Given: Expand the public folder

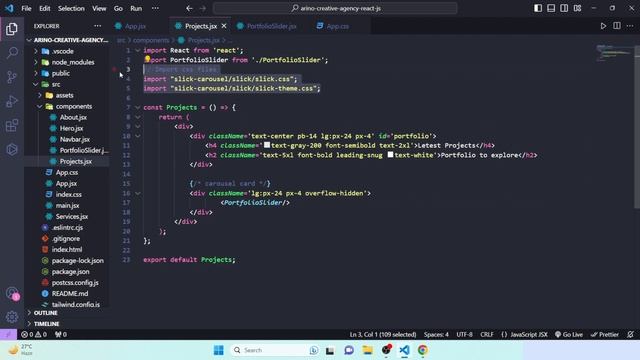Looking at the screenshot, I should 60,73.
